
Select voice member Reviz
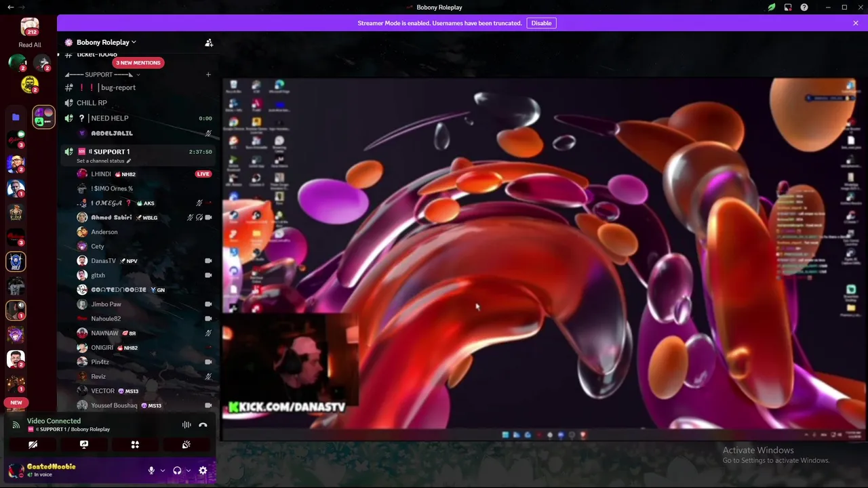click(144, 376)
